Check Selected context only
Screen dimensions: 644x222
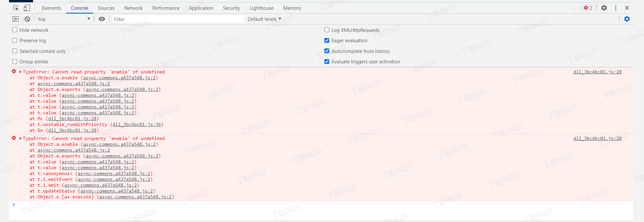(x=15, y=51)
